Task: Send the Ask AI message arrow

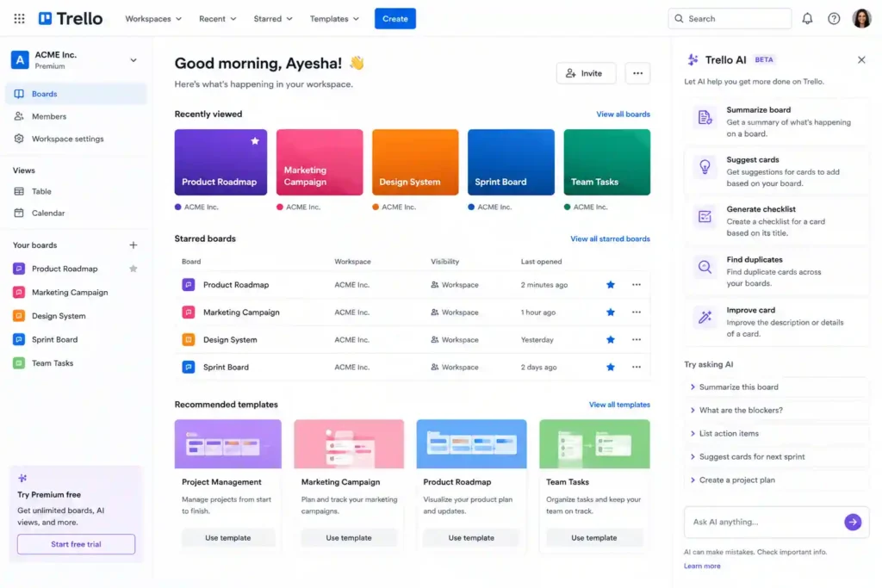Action: (x=853, y=522)
